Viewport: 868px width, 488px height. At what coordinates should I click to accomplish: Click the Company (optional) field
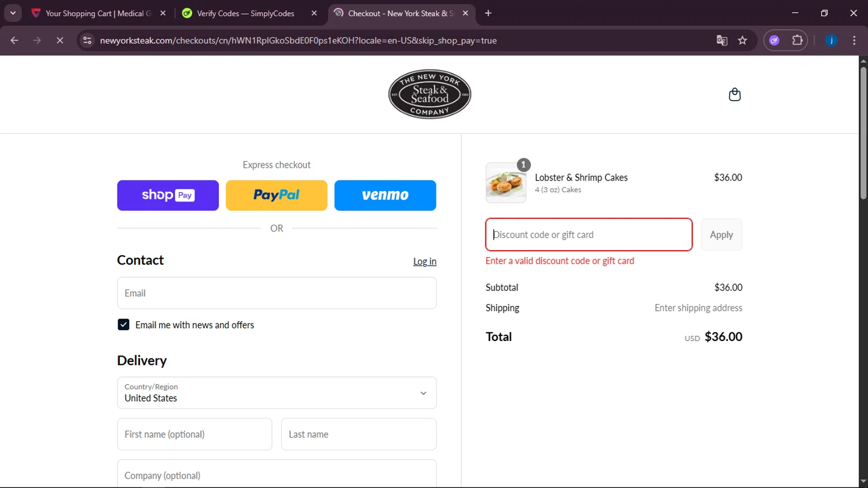tap(277, 474)
